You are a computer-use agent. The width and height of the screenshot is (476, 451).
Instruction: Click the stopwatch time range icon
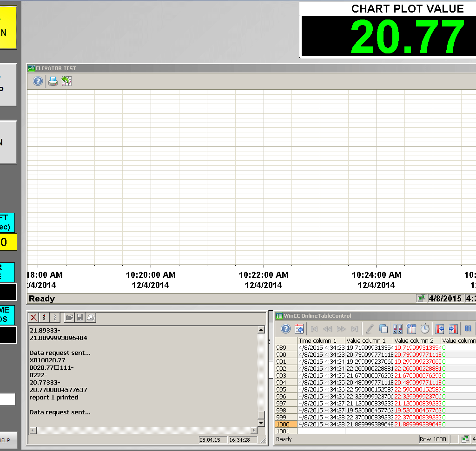[x=425, y=329]
